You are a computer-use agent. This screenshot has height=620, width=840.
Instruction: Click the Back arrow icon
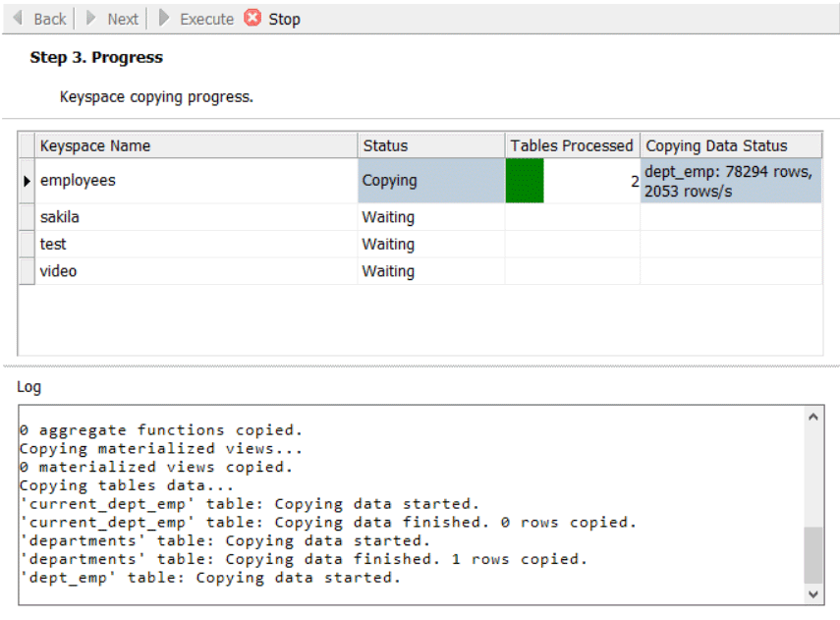pyautogui.click(x=17, y=19)
